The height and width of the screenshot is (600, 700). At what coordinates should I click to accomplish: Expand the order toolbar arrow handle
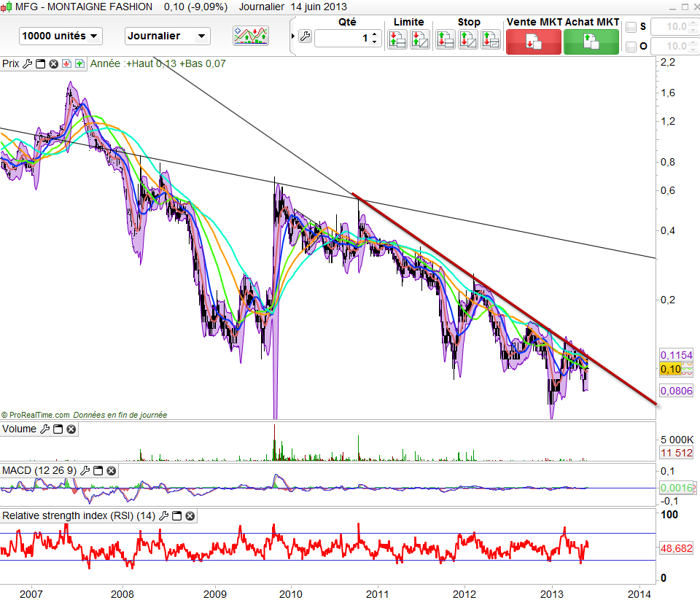coord(293,36)
